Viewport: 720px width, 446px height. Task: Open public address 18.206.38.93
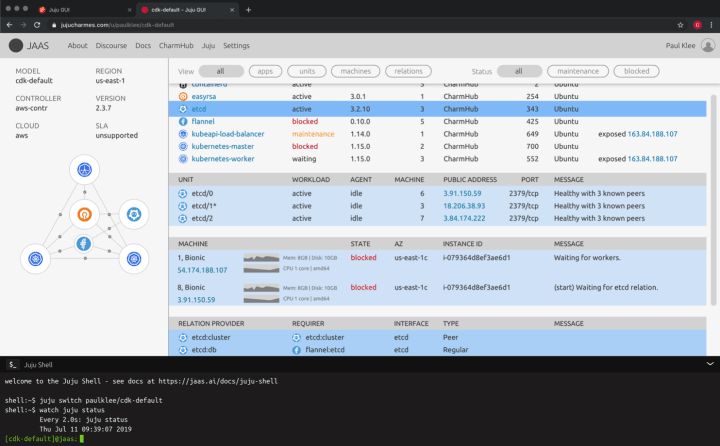pyautogui.click(x=464, y=206)
